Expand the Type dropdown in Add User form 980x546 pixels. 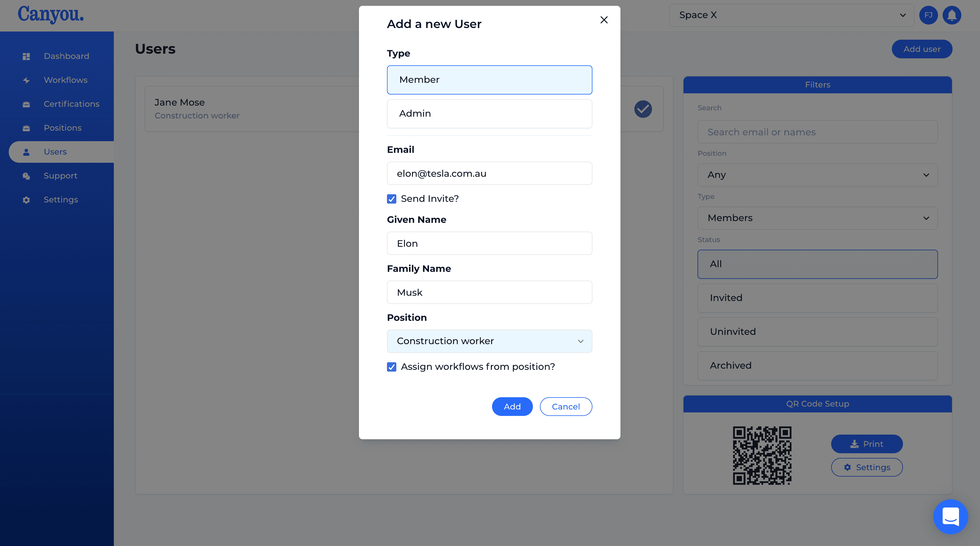490,79
